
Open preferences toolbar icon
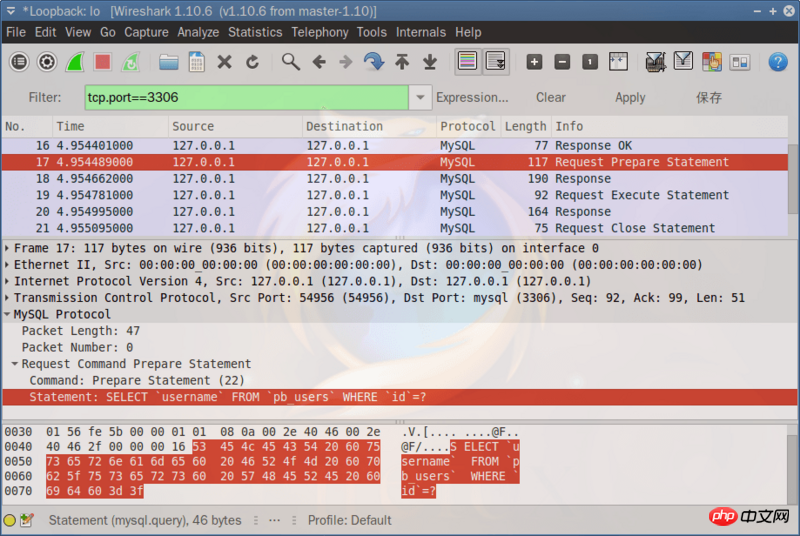coord(740,62)
